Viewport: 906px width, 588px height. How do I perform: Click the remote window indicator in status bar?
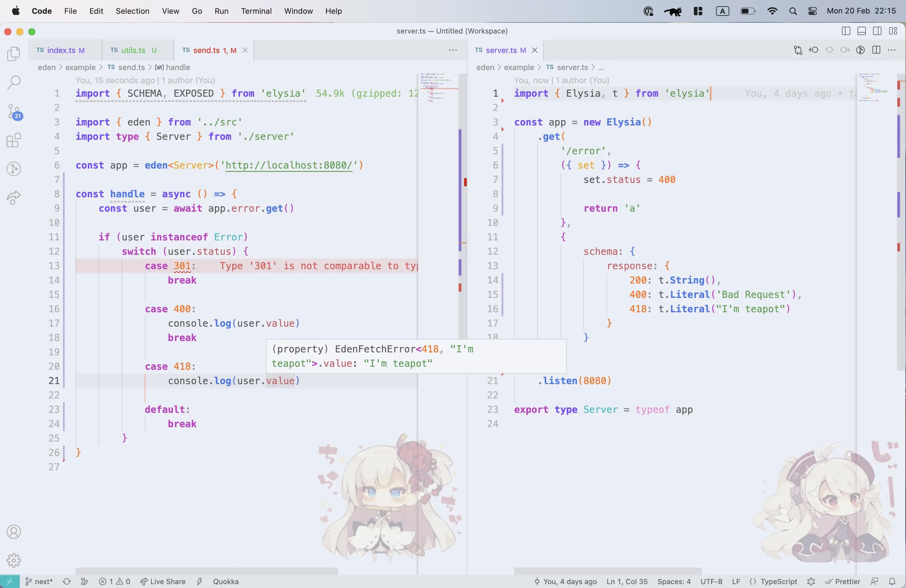click(x=10, y=581)
